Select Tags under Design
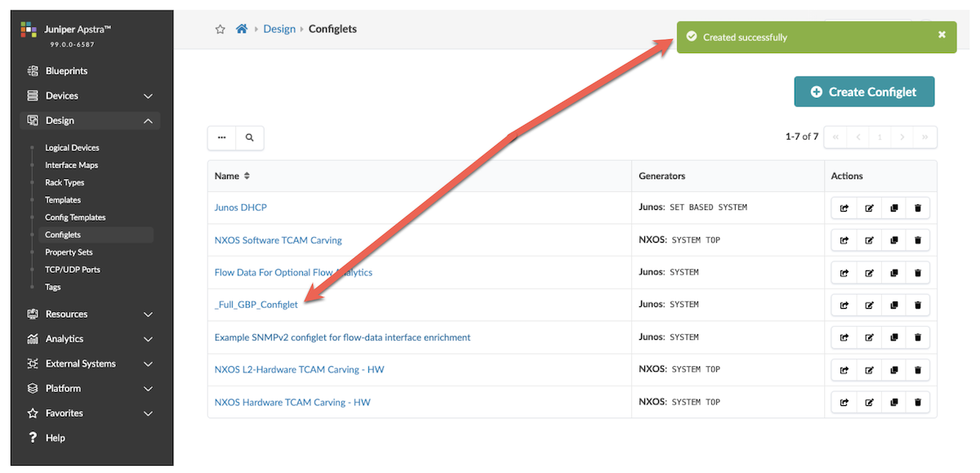This screenshot has width=980, height=473. (x=53, y=287)
